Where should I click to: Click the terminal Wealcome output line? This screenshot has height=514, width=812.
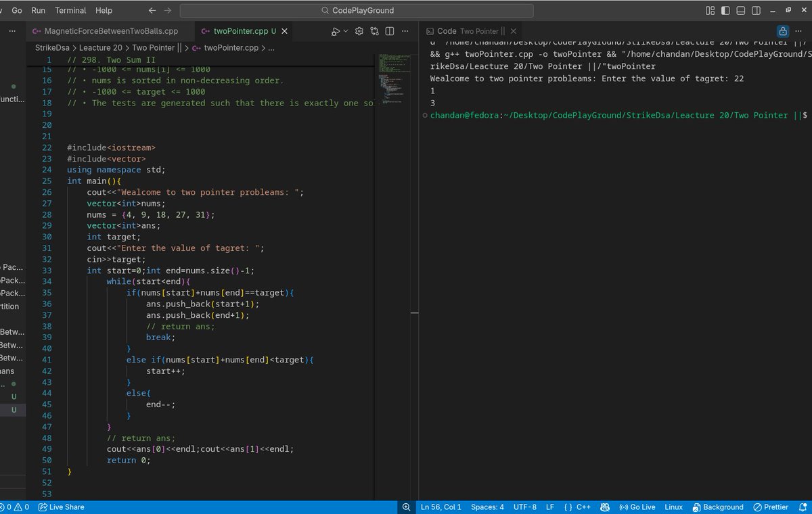(x=587, y=79)
